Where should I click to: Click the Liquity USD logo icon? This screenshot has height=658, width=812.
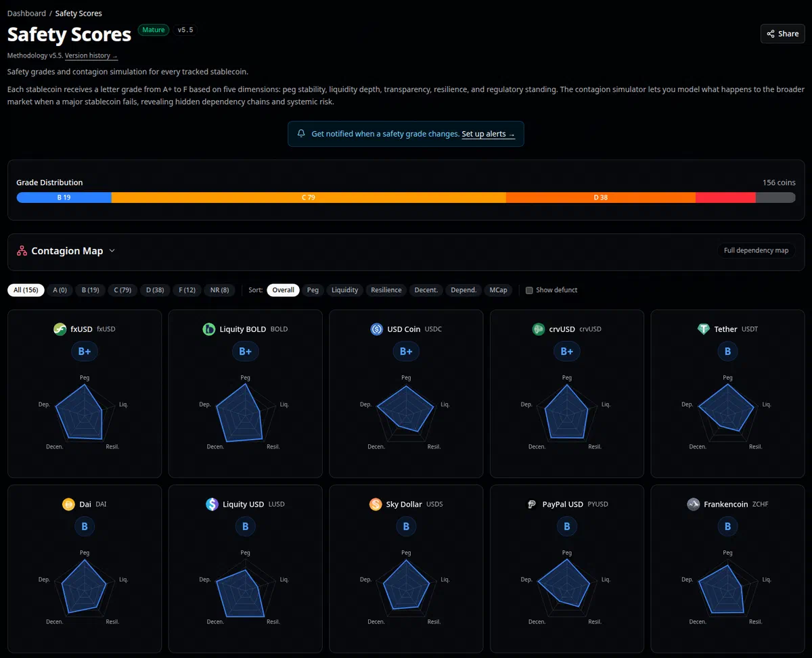point(212,504)
